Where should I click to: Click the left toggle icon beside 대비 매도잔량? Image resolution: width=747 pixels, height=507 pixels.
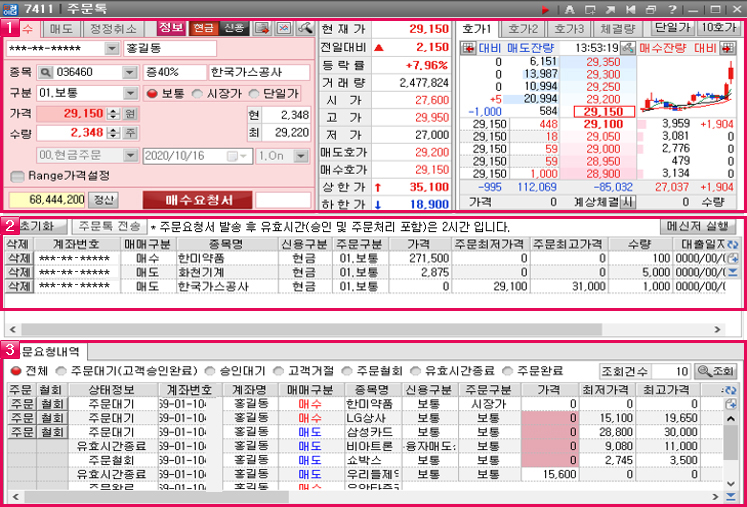tap(469, 48)
